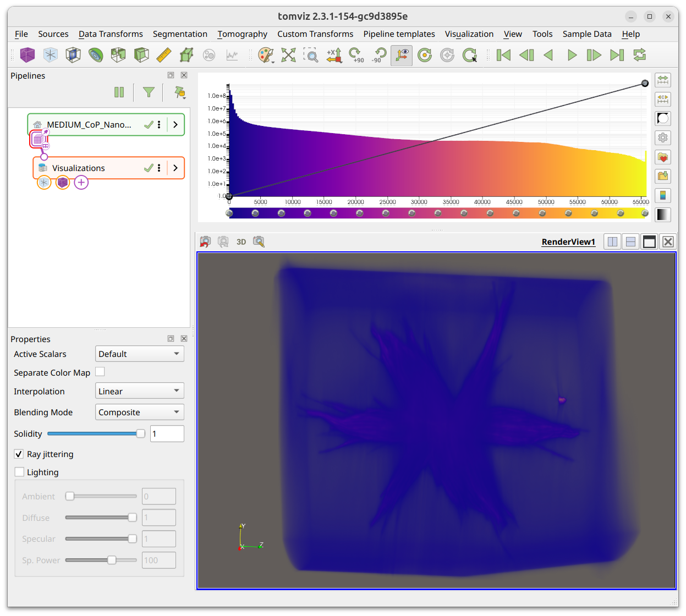This screenshot has height=616, width=686.
Task: Open the Tomography menu
Action: pos(243,34)
